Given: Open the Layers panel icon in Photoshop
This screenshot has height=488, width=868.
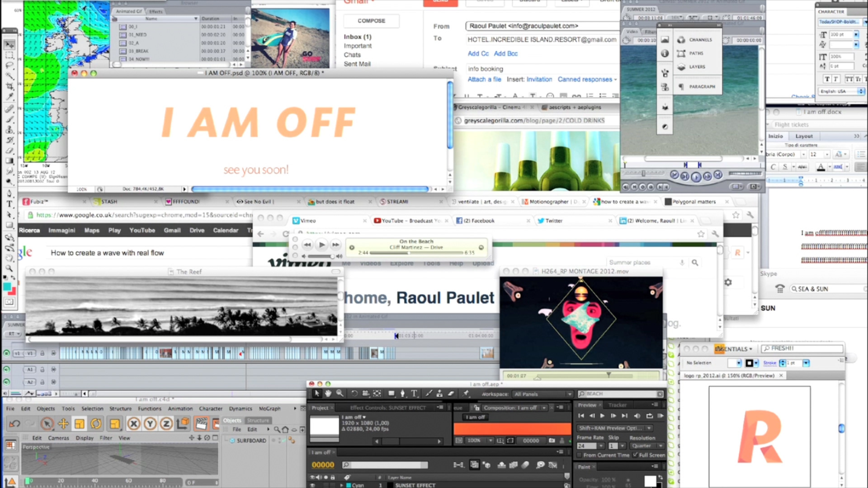Looking at the screenshot, I should [x=681, y=67].
